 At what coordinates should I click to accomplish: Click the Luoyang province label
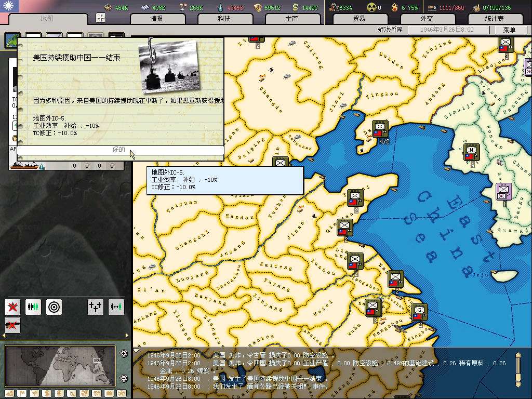point(192,277)
